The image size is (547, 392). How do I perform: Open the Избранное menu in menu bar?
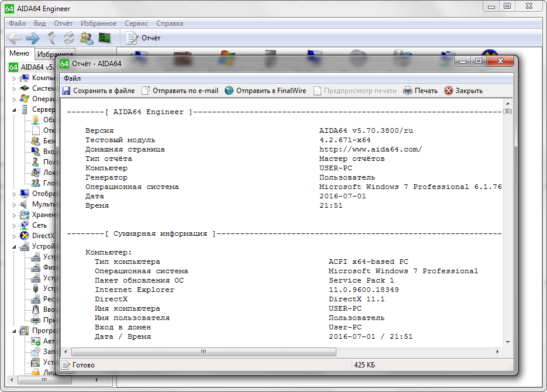pos(99,23)
